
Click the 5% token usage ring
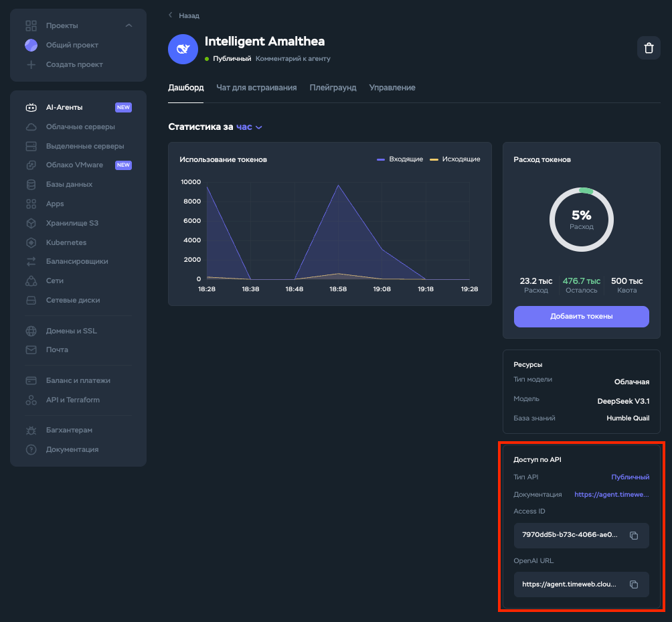pyautogui.click(x=581, y=219)
